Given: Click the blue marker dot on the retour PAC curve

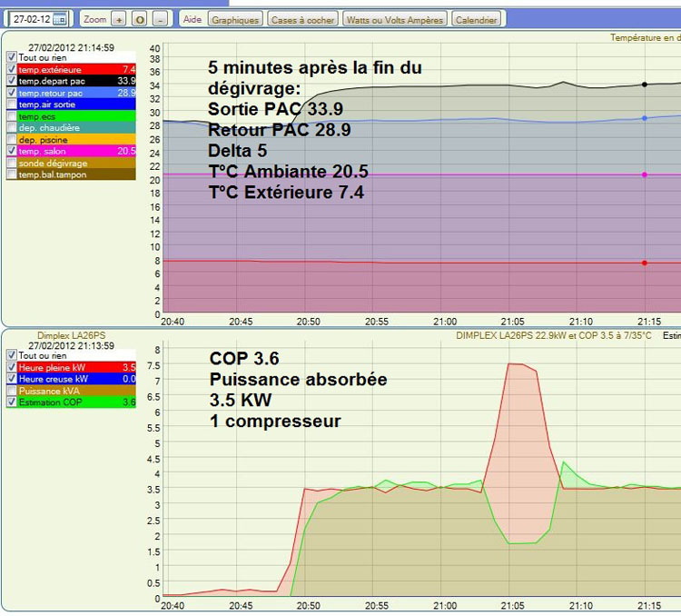Looking at the screenshot, I should (x=645, y=118).
